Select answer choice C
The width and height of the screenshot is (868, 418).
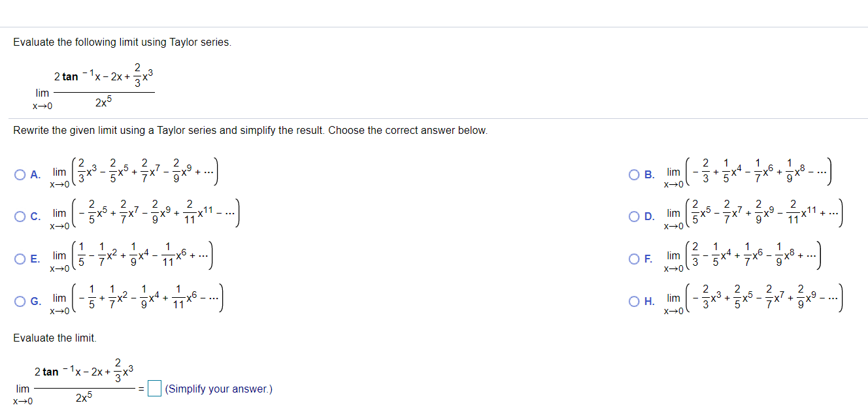[x=19, y=216]
